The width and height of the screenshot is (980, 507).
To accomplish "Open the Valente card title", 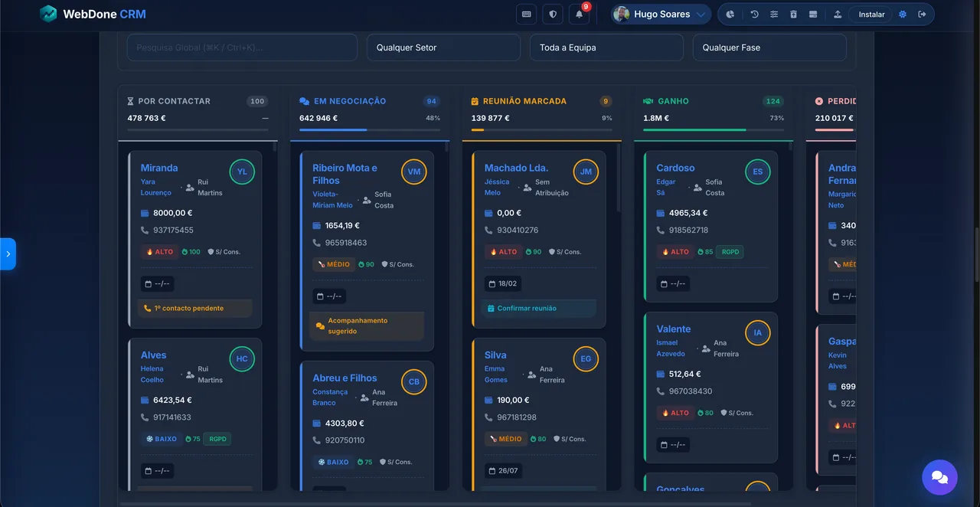I will pyautogui.click(x=674, y=329).
